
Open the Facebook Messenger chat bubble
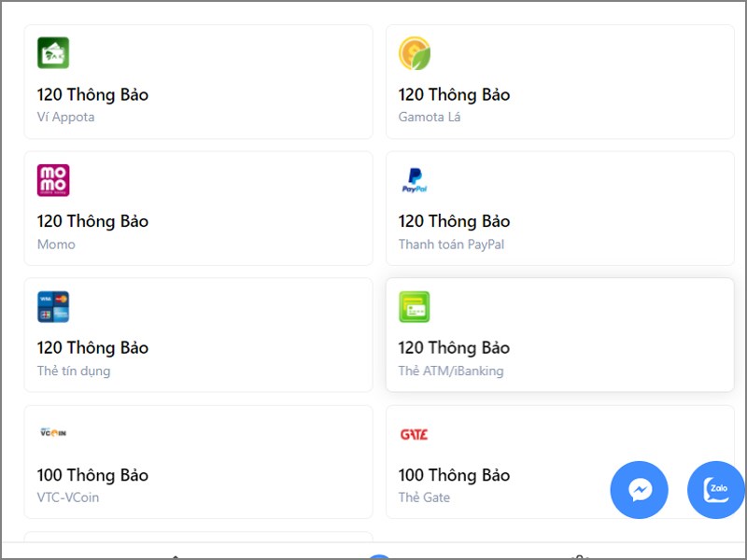640,490
